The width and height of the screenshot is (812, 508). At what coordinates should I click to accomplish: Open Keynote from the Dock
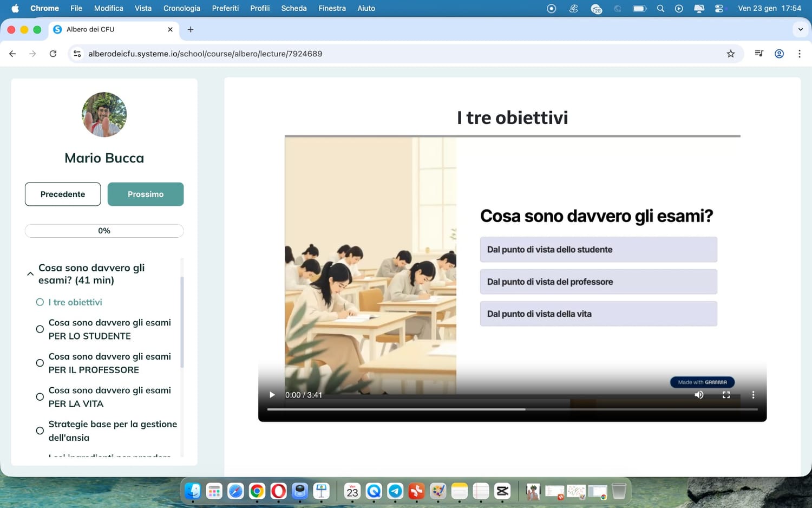(x=322, y=491)
